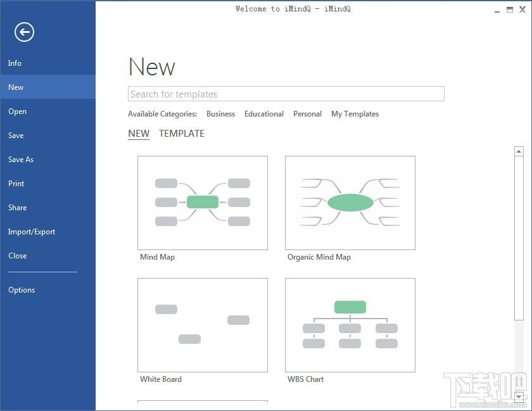This screenshot has height=411, width=532.
Task: Minimize the iMindQ window
Action: coord(498,9)
